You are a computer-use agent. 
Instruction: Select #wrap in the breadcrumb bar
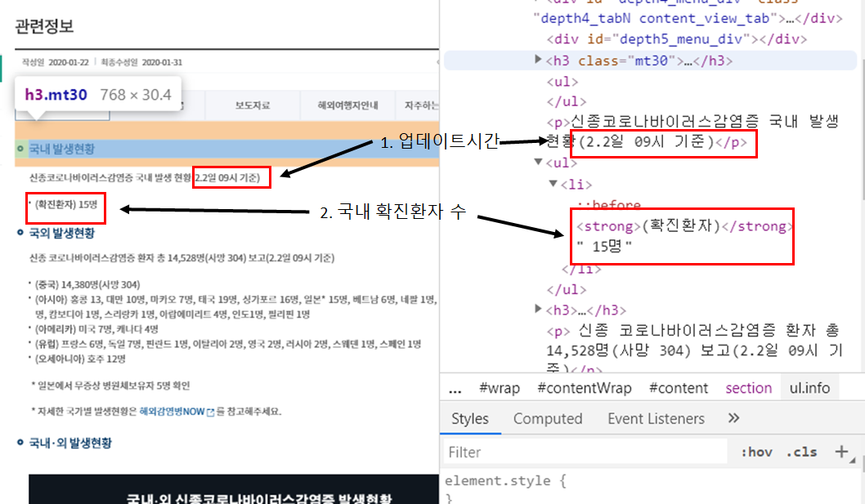[500, 388]
